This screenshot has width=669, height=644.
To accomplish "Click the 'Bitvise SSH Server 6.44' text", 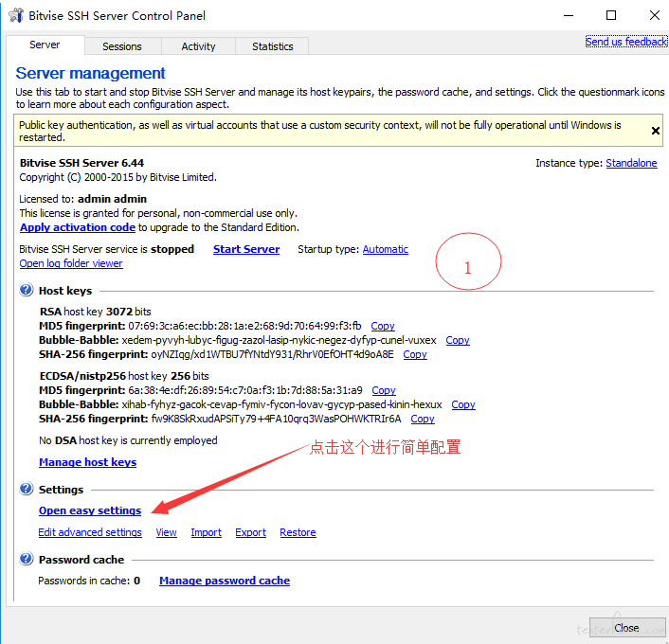I will click(x=81, y=163).
